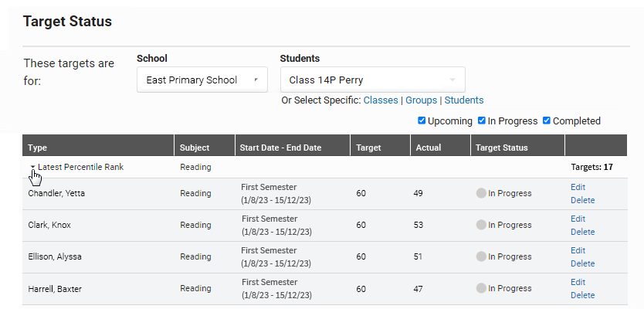Click actual value 51 for Ellison
The image size is (644, 309).
(418, 256)
